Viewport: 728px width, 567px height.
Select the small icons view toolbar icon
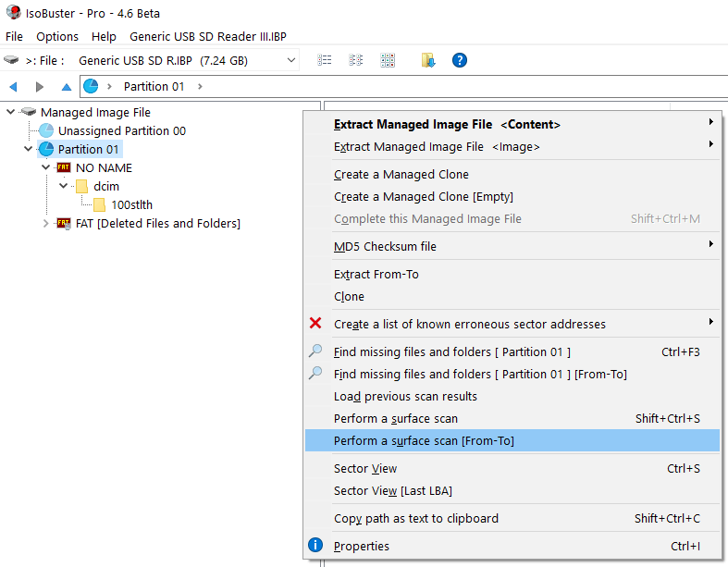(x=355, y=60)
